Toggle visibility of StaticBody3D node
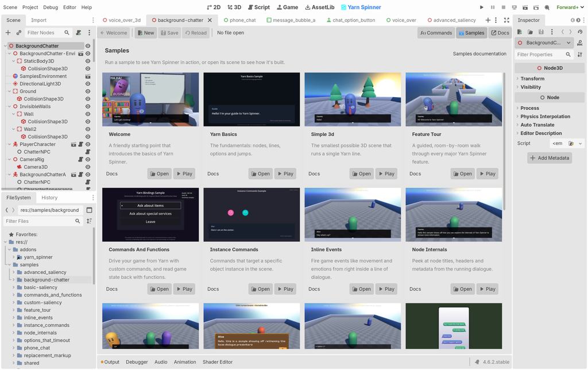Viewport: 588px width, 370px height. pos(88,61)
